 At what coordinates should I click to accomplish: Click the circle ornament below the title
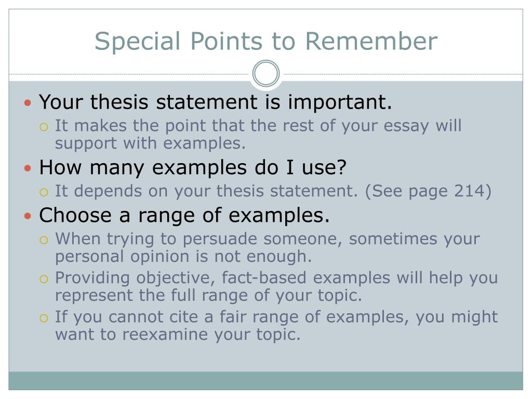tap(266, 73)
